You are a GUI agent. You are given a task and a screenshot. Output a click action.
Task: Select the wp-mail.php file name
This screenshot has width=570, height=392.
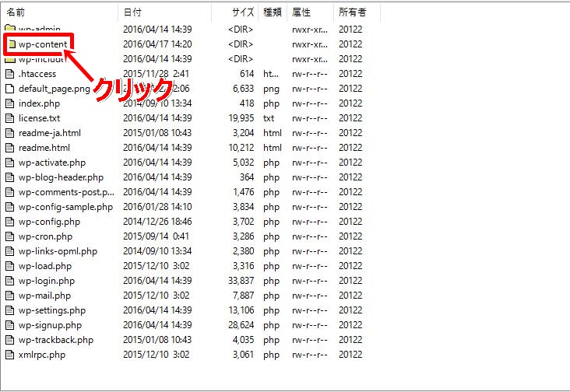(44, 296)
